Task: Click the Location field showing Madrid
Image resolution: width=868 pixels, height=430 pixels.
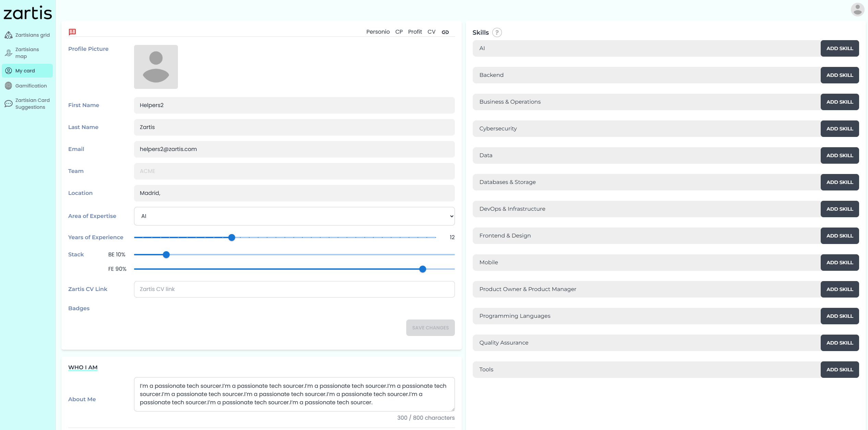Action: 294,193
